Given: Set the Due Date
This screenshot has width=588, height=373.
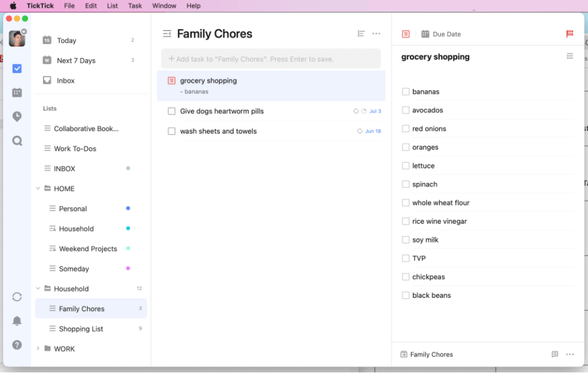Looking at the screenshot, I should [x=447, y=34].
